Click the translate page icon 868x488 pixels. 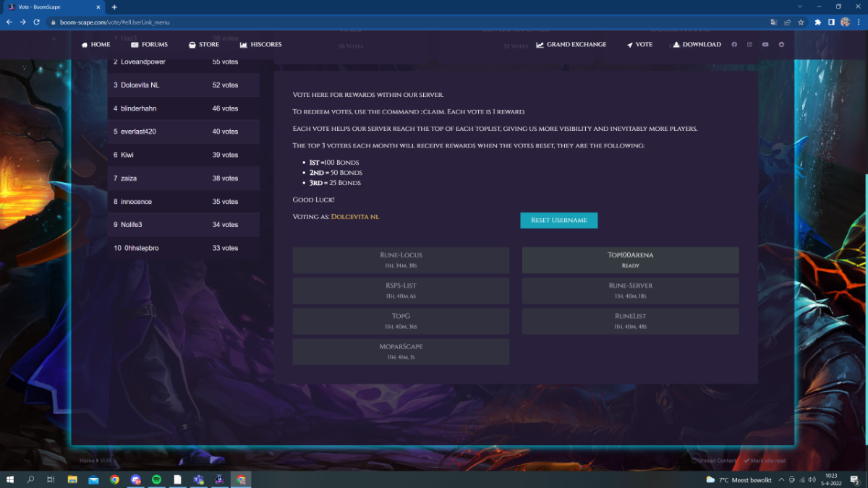[x=774, y=22]
